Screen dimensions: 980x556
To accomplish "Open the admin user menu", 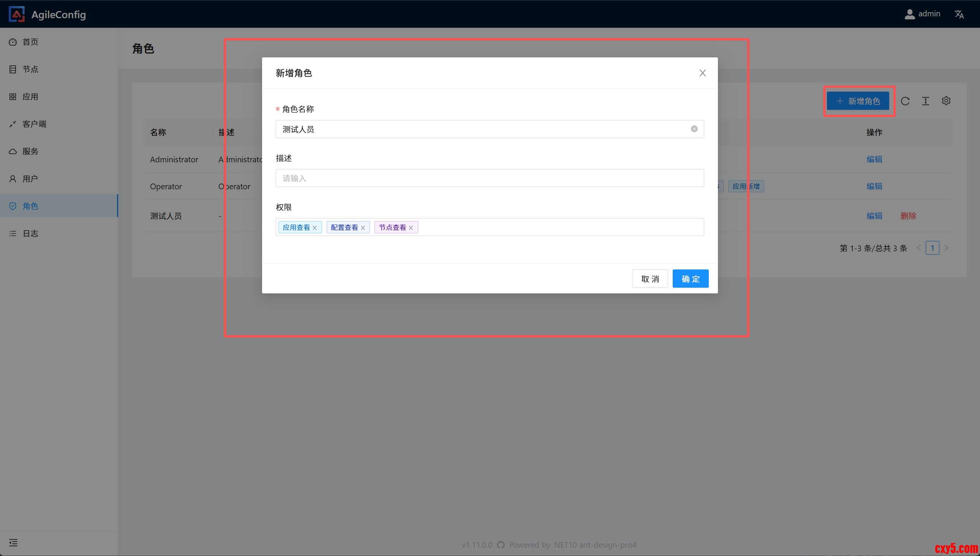I will point(923,14).
